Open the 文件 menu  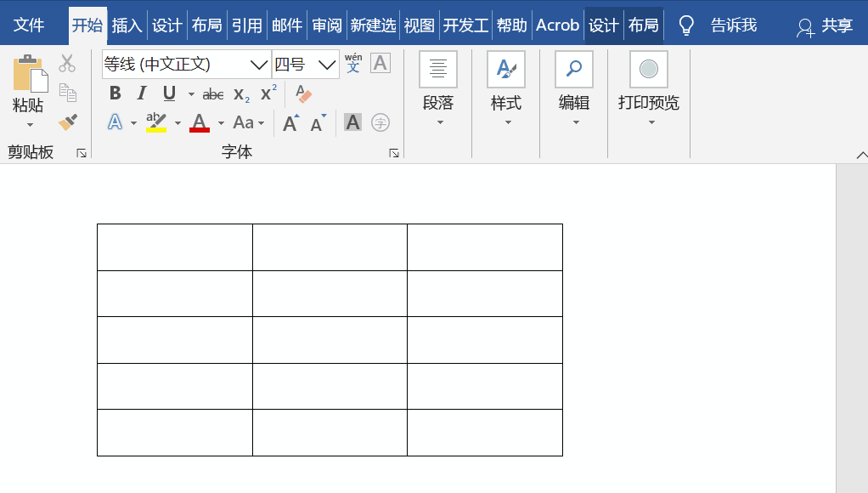coord(31,25)
